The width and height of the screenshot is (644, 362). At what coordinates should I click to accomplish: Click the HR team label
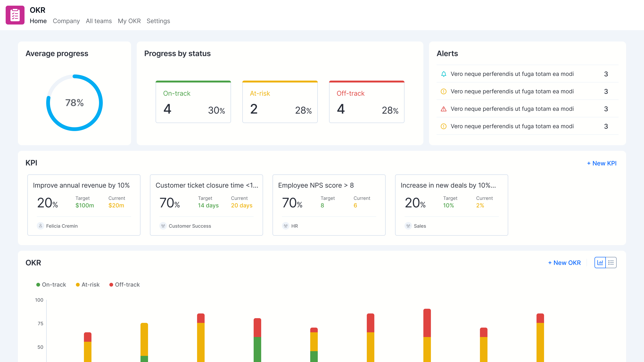coord(294,226)
